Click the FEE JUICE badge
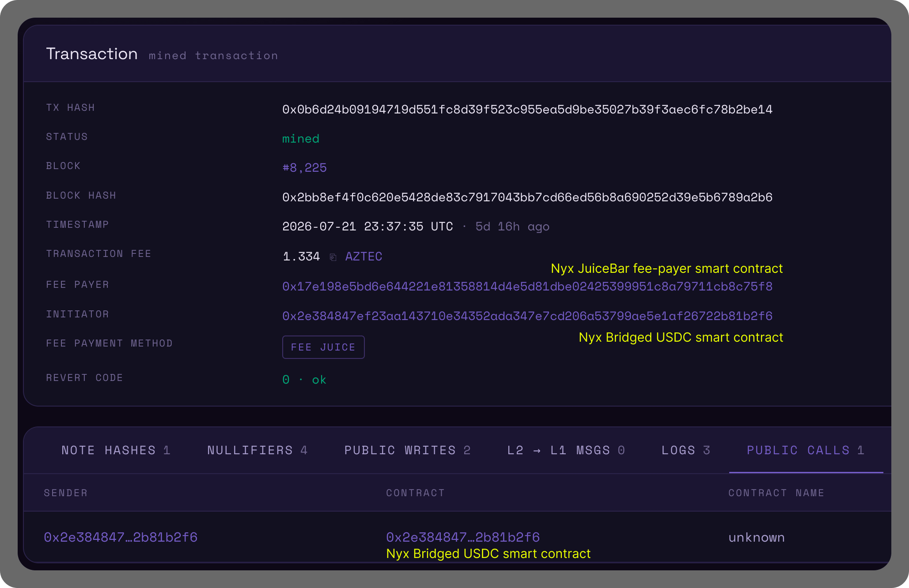This screenshot has width=909, height=588. pyautogui.click(x=323, y=347)
